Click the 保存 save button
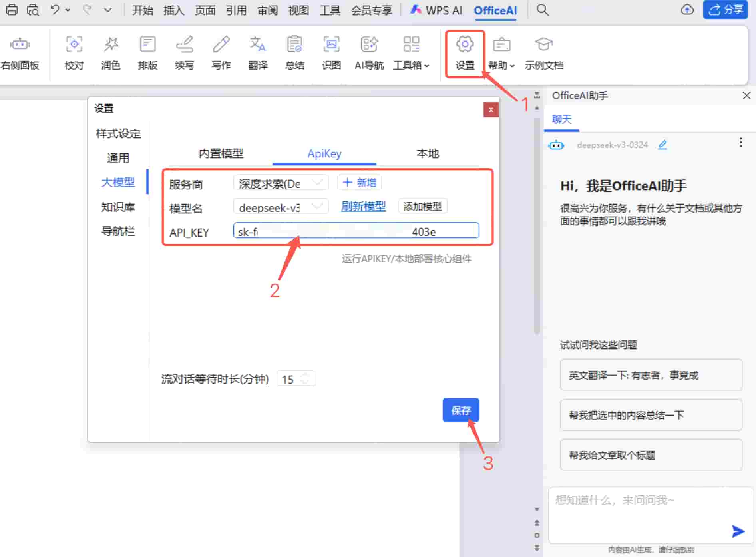 460,410
